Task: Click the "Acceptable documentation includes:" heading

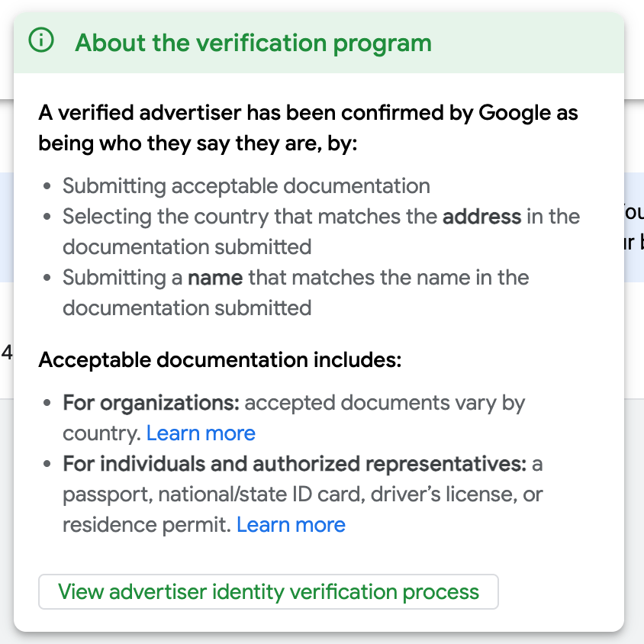Action: tap(220, 359)
